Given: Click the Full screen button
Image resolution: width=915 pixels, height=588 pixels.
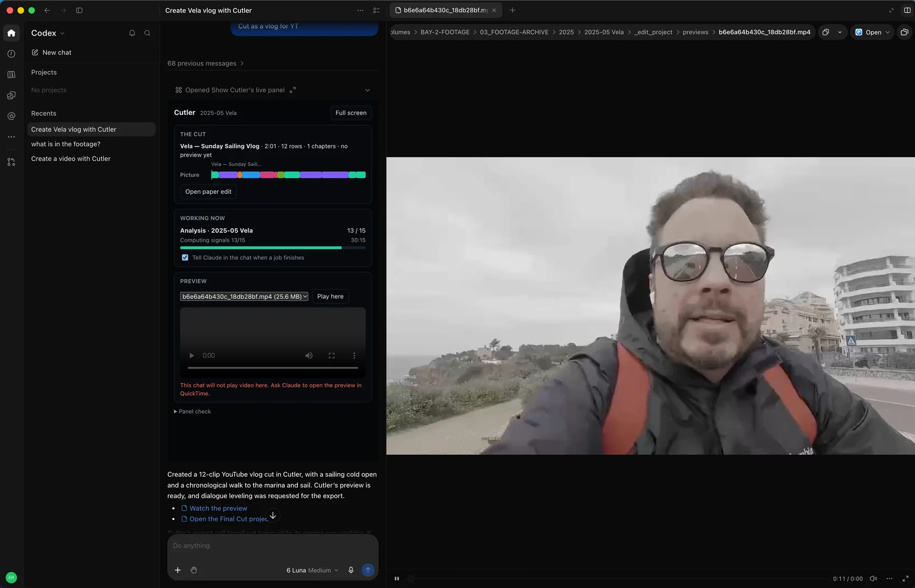Looking at the screenshot, I should point(351,113).
